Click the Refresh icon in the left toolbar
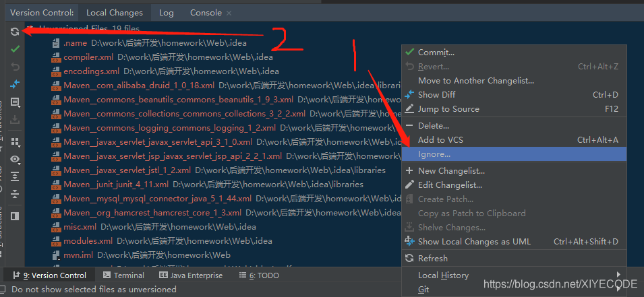The height and width of the screenshot is (297, 644). pyautogui.click(x=16, y=32)
